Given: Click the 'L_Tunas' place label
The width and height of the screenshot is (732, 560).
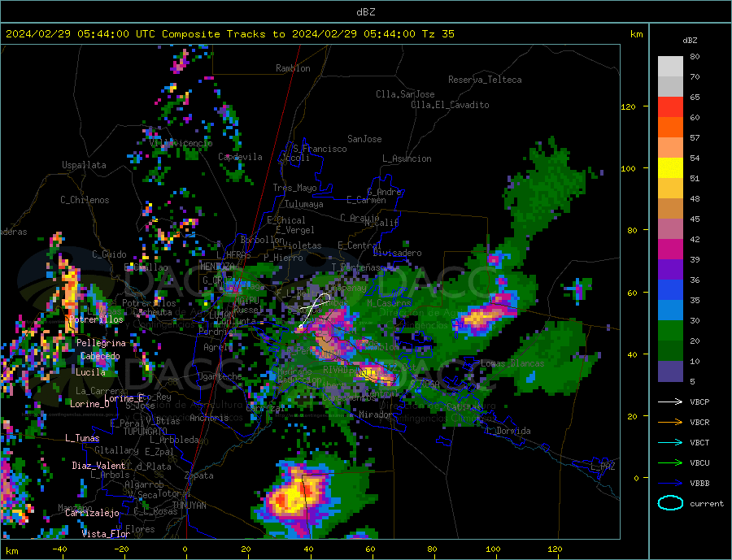Looking at the screenshot, I should (x=82, y=438).
